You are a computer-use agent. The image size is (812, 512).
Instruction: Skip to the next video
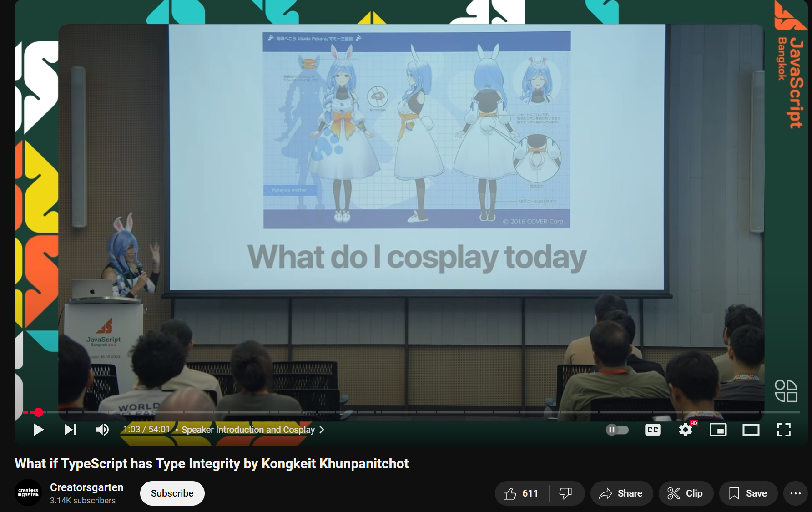coord(71,430)
